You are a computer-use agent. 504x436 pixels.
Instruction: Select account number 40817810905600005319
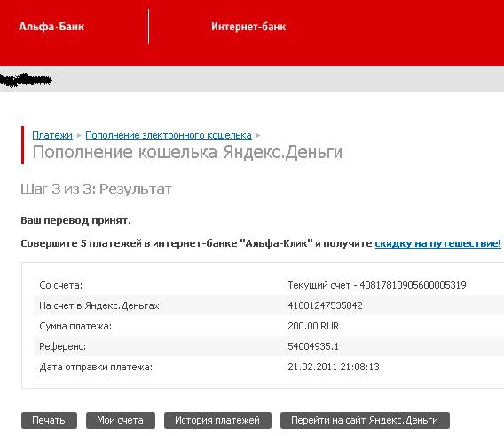[413, 285]
